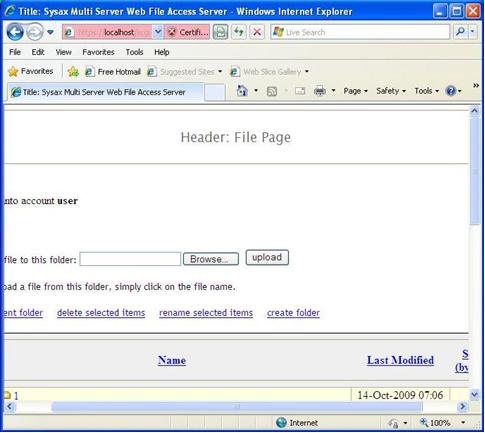Viewport: 485px width, 433px height.
Task: Expand the command bar overflow chevron
Action: pyautogui.click(x=476, y=86)
